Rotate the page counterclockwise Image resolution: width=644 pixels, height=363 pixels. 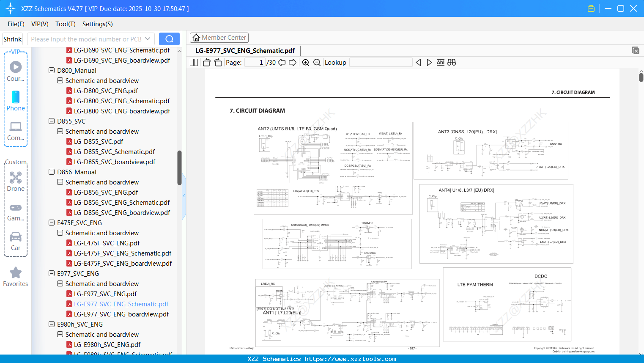(x=206, y=62)
